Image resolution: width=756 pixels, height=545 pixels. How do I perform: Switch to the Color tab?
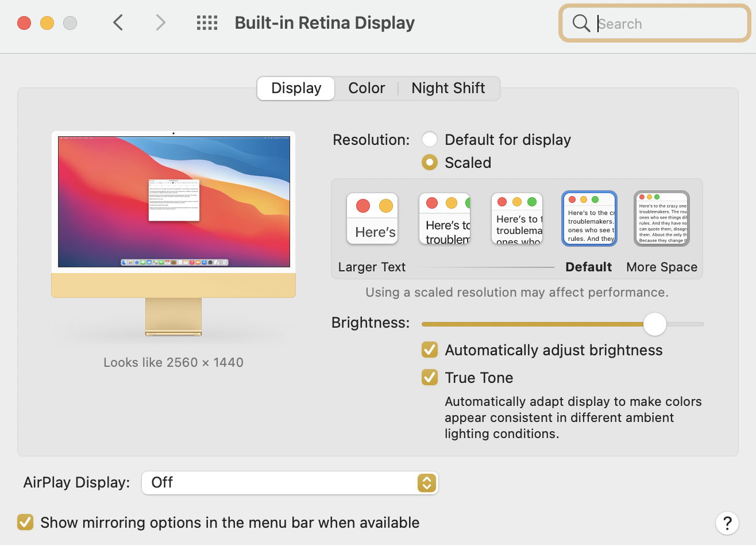click(x=367, y=89)
